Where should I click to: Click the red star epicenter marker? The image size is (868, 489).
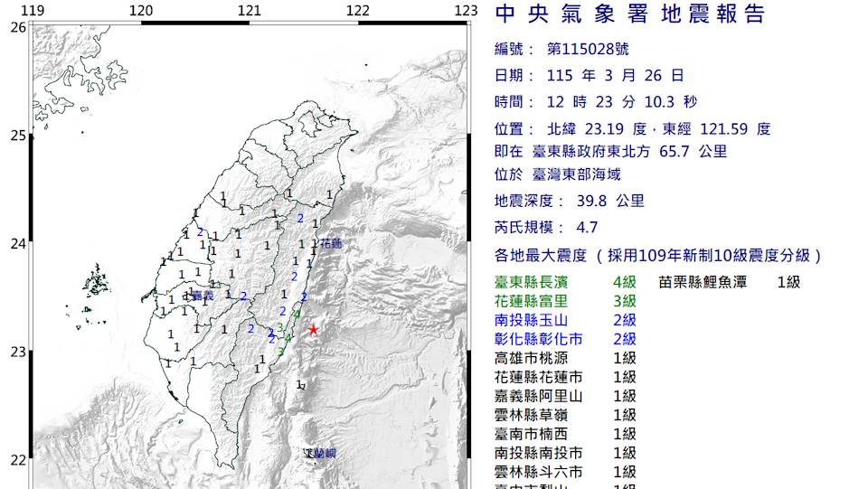tap(313, 330)
